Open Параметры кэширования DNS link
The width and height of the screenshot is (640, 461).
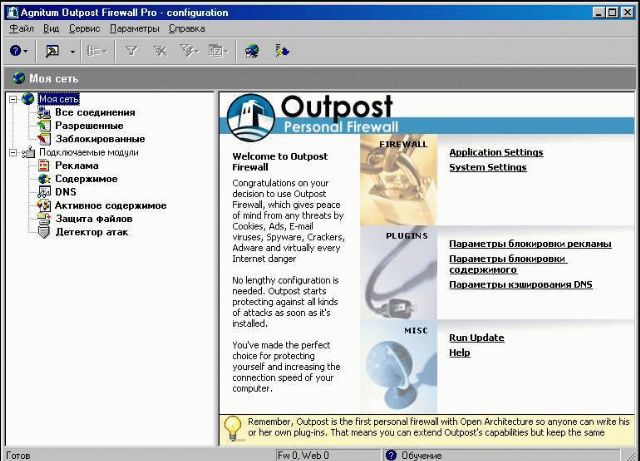click(521, 285)
